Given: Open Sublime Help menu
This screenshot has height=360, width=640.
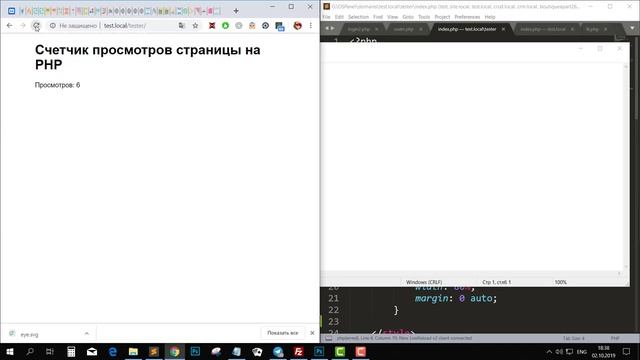Looking at the screenshot, I should [490, 17].
